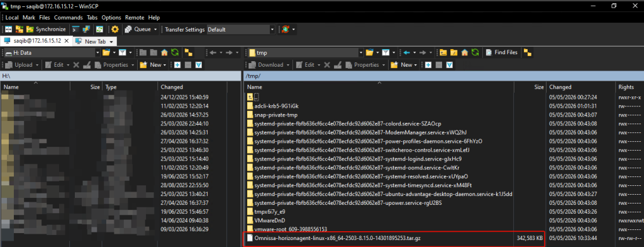Expand the Queue dropdown arrow
Viewport: 644px width, 247px height.
(x=155, y=29)
